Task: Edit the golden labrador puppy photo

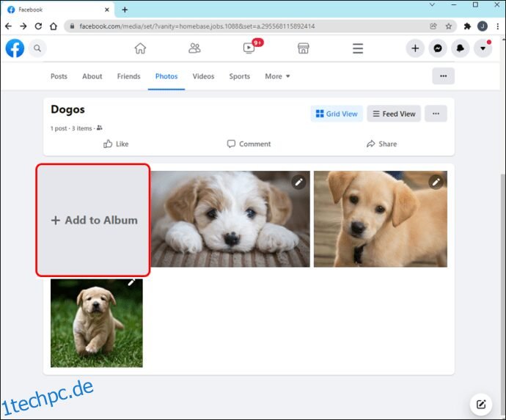Action: click(x=436, y=183)
